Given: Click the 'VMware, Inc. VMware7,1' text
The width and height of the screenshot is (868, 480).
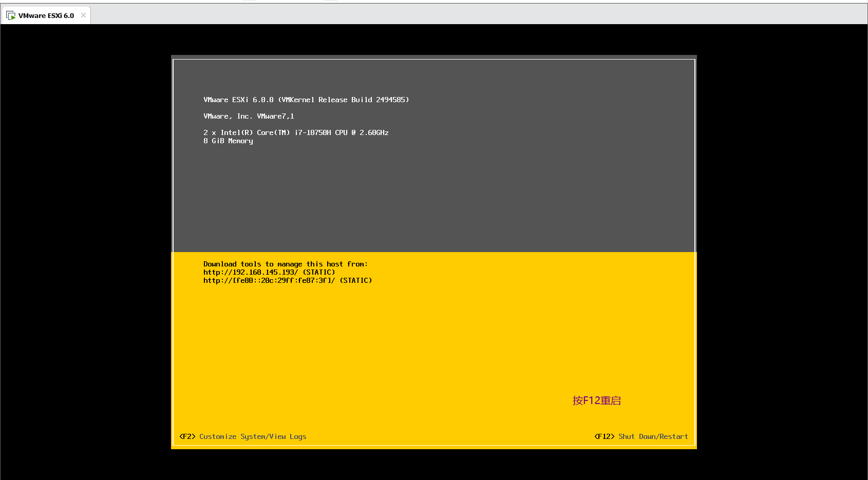Looking at the screenshot, I should (x=249, y=116).
